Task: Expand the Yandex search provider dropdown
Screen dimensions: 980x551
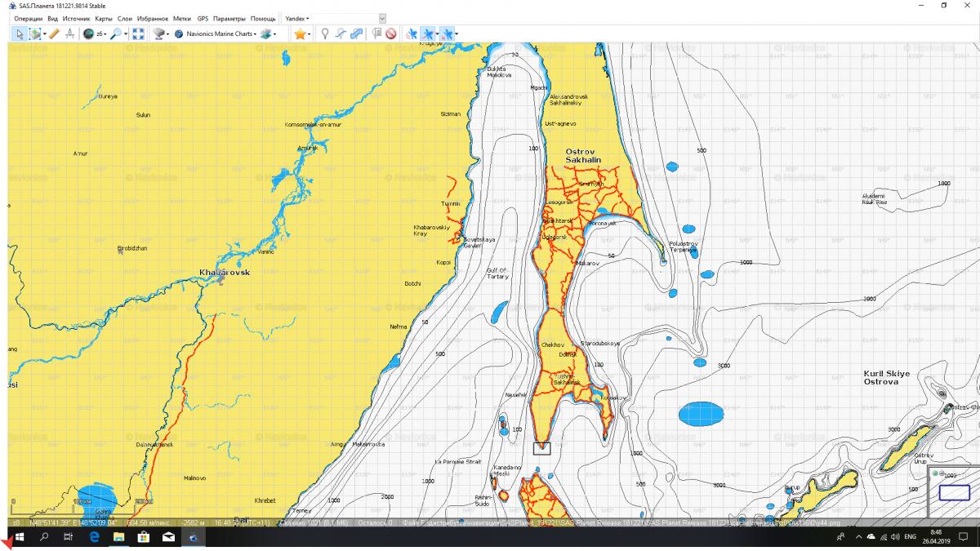Action: [296, 18]
